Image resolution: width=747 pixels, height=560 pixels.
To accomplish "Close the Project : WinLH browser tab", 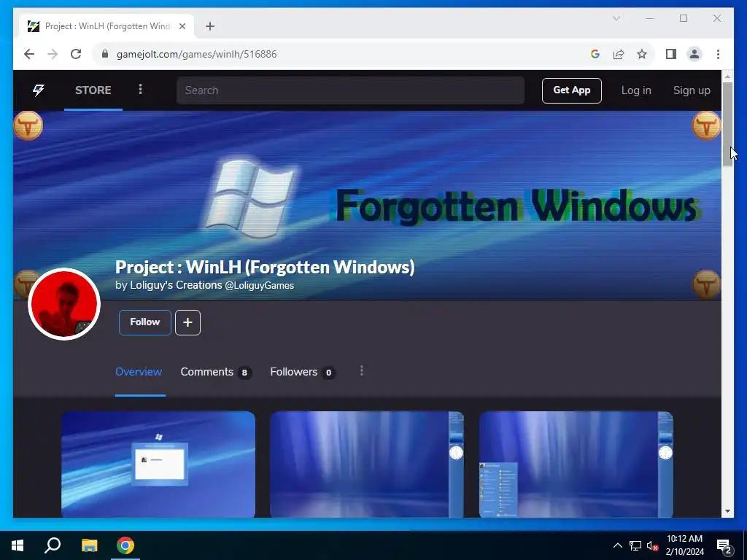I will click(182, 26).
